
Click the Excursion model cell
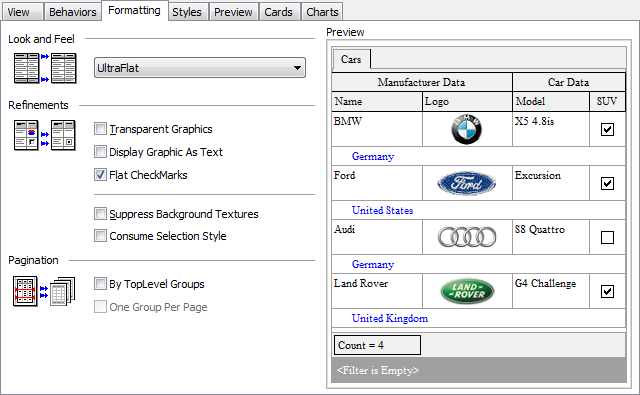click(x=551, y=183)
